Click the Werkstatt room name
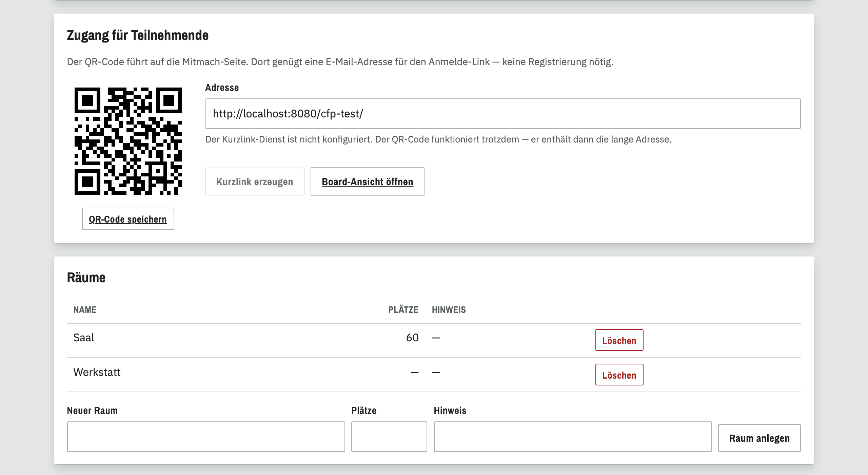Image resolution: width=868 pixels, height=475 pixels. (x=97, y=372)
